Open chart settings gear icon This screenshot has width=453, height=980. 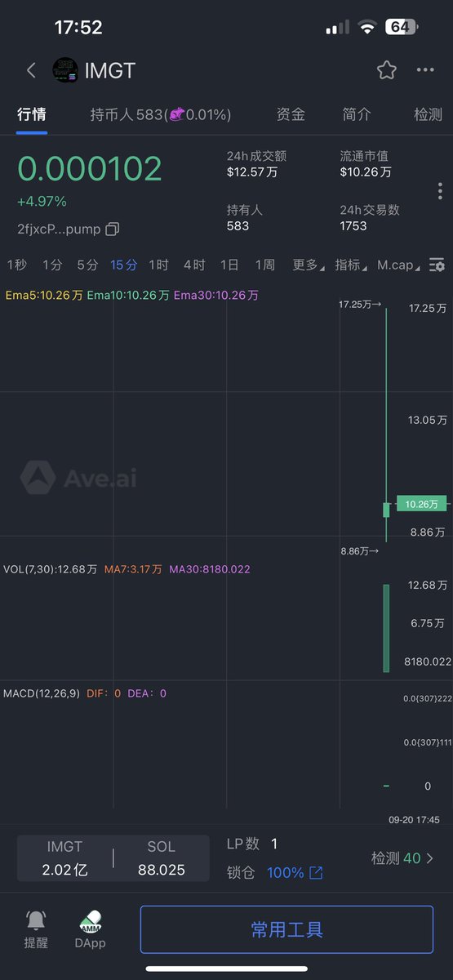tap(437, 265)
